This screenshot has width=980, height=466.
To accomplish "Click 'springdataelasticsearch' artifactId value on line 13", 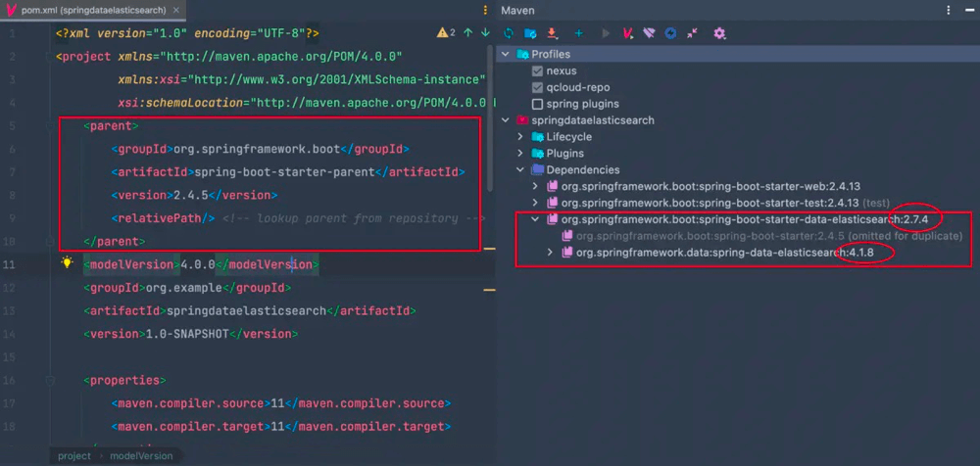I will (245, 310).
